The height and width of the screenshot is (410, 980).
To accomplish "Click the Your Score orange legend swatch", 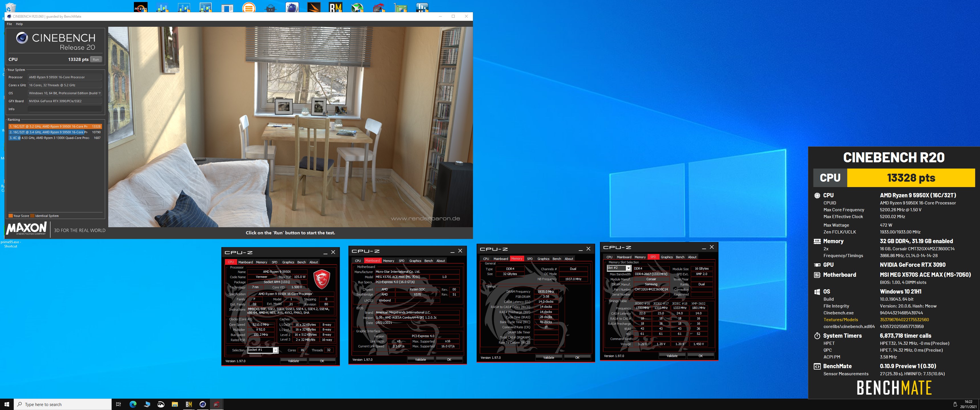I will tap(11, 216).
